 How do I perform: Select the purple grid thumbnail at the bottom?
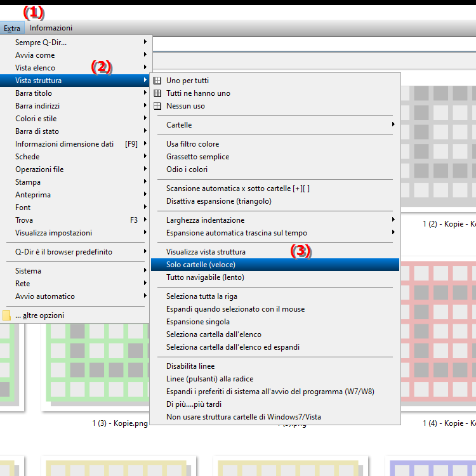431,466
